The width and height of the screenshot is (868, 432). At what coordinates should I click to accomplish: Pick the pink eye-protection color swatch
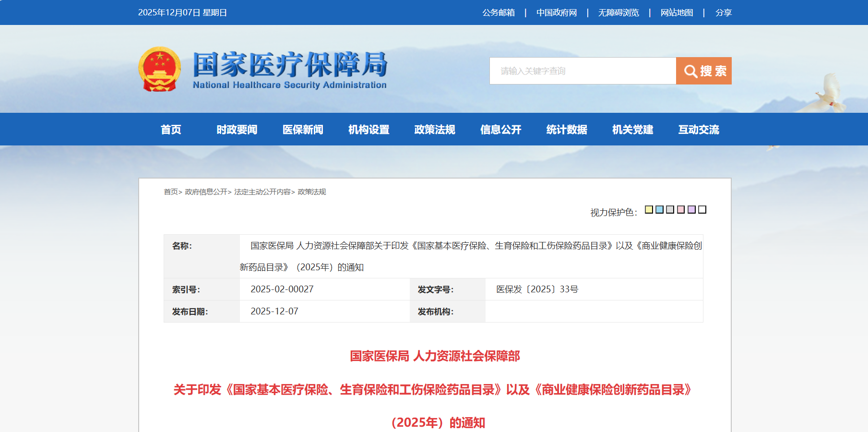pyautogui.click(x=681, y=210)
